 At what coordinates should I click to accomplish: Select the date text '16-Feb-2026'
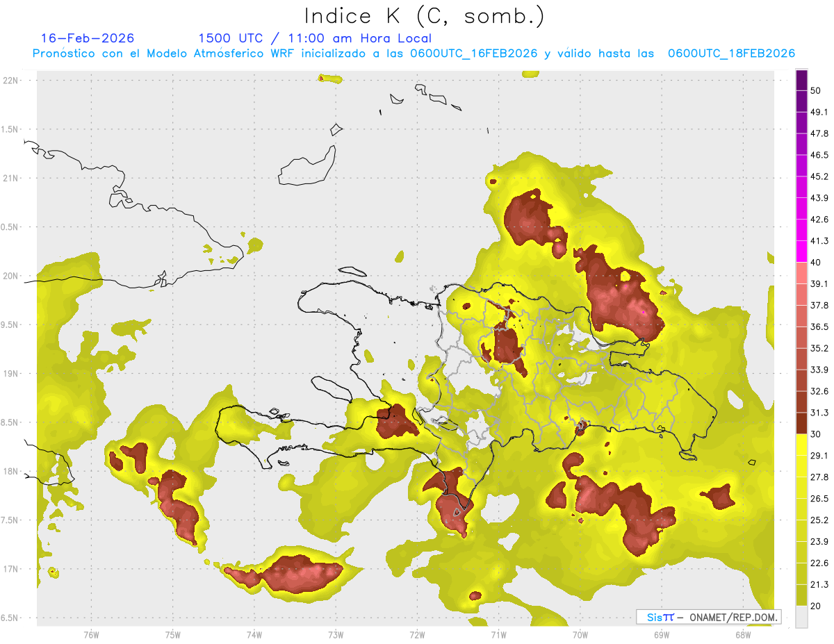click(88, 38)
